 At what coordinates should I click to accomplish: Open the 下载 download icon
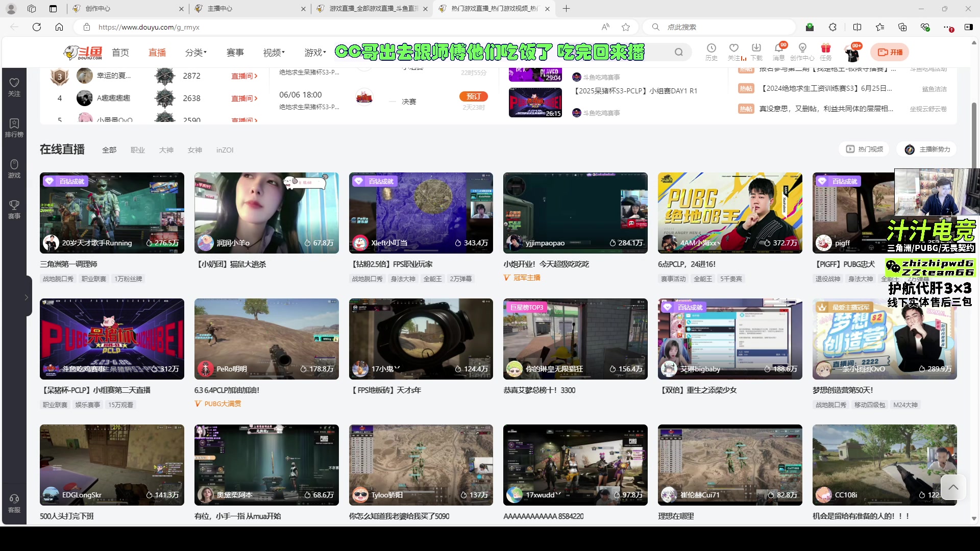pyautogui.click(x=756, y=52)
